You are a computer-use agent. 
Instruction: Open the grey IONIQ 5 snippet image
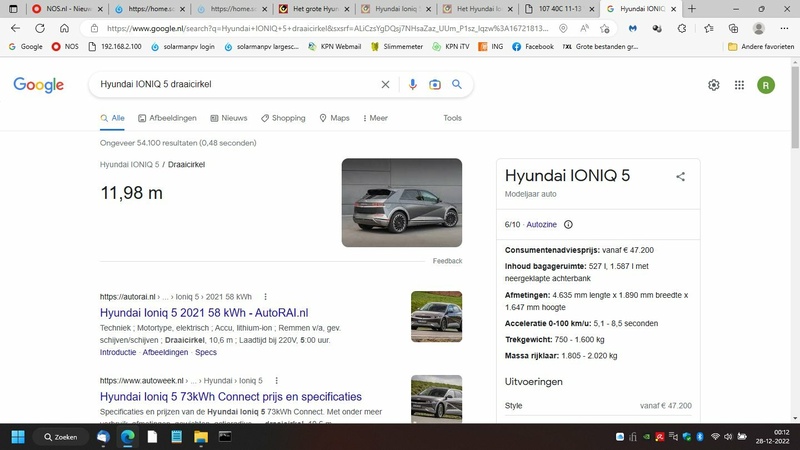coord(402,203)
